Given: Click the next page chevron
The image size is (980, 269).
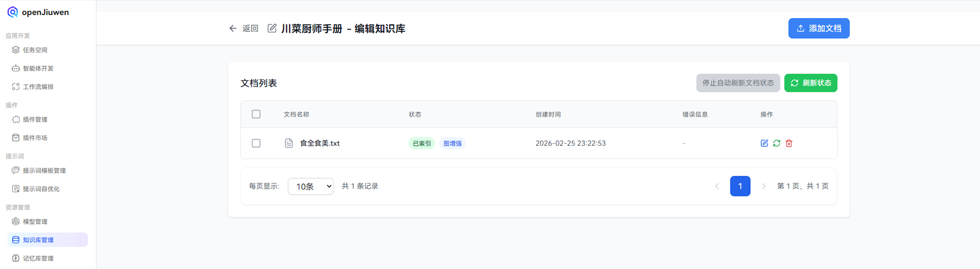Looking at the screenshot, I should (x=764, y=186).
